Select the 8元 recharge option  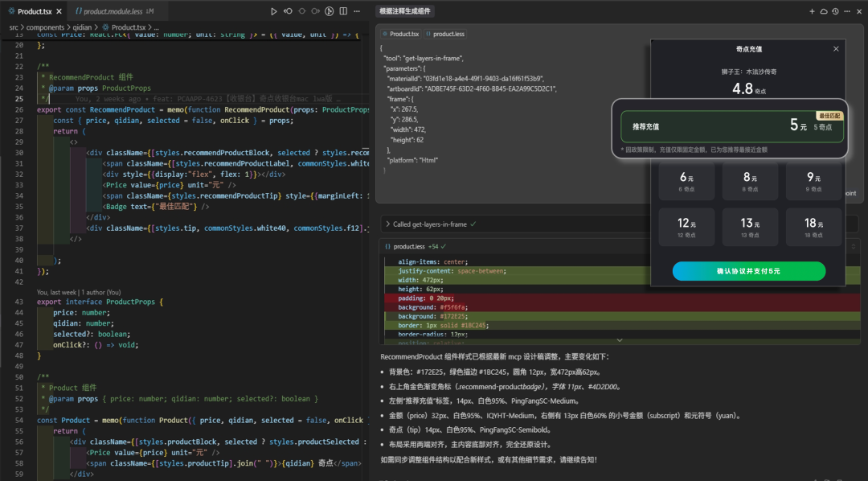pos(750,181)
